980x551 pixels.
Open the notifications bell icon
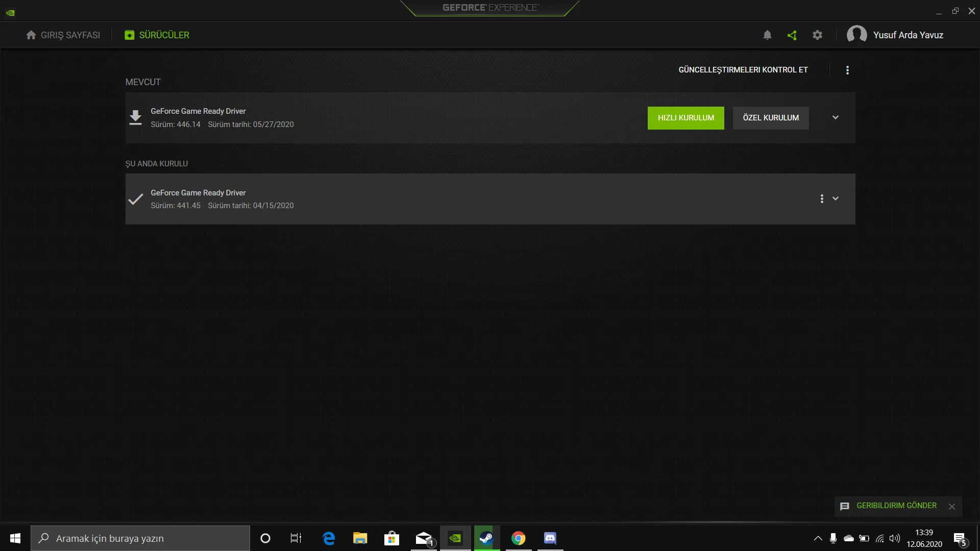tap(767, 35)
